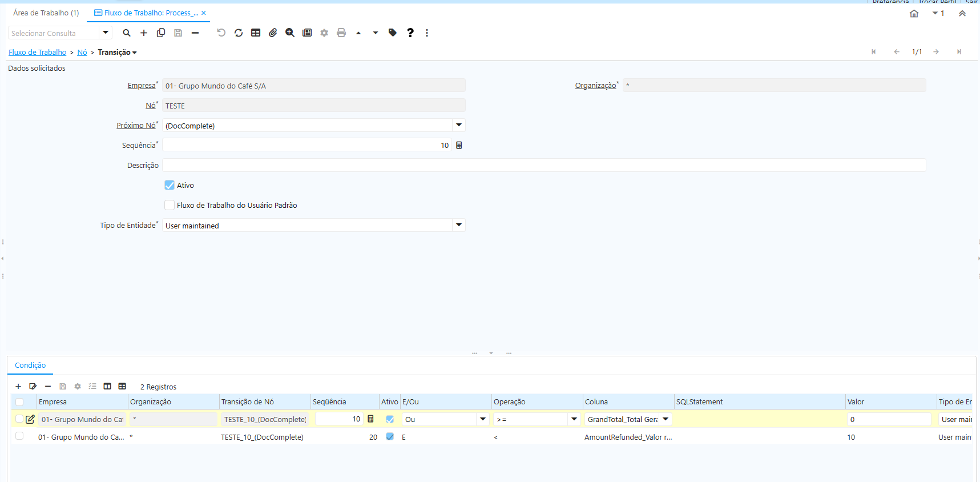Go to Fluxo de Trabalho breadcrumb link

tap(38, 52)
